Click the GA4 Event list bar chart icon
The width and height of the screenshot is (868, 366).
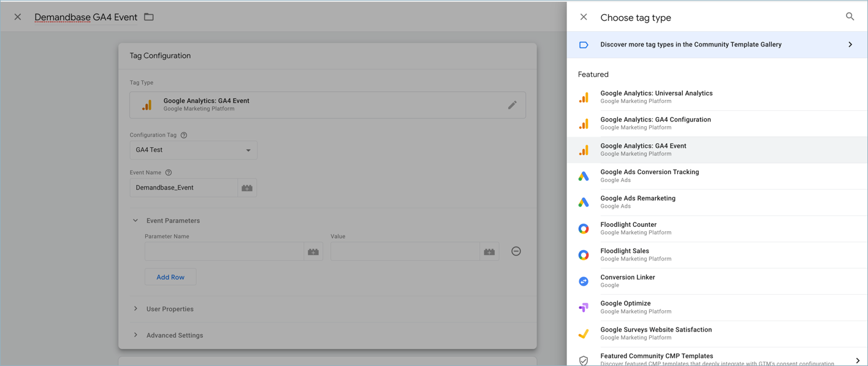point(584,150)
